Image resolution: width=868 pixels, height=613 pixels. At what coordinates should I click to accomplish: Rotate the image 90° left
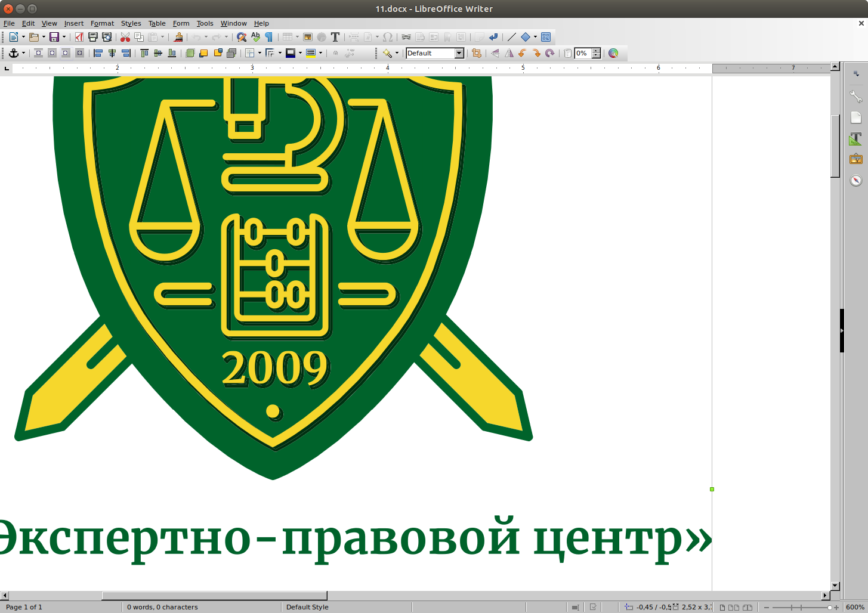coord(523,53)
